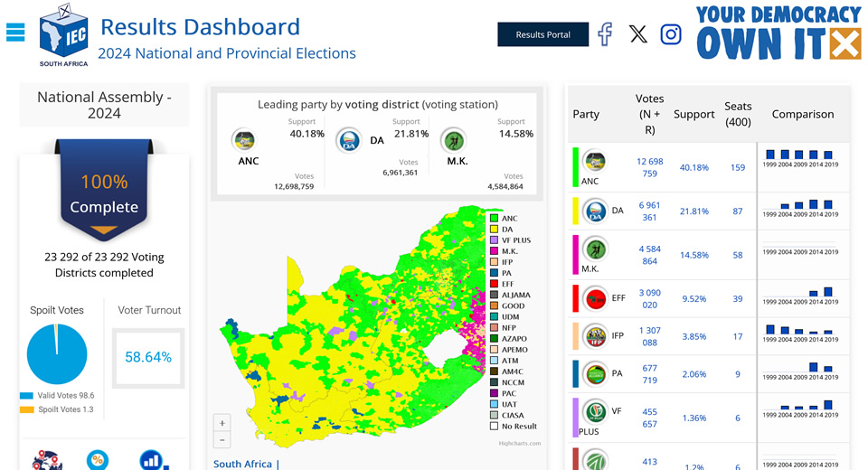Open the IEC Facebook page icon
This screenshot has height=470, width=868.
[x=605, y=34]
